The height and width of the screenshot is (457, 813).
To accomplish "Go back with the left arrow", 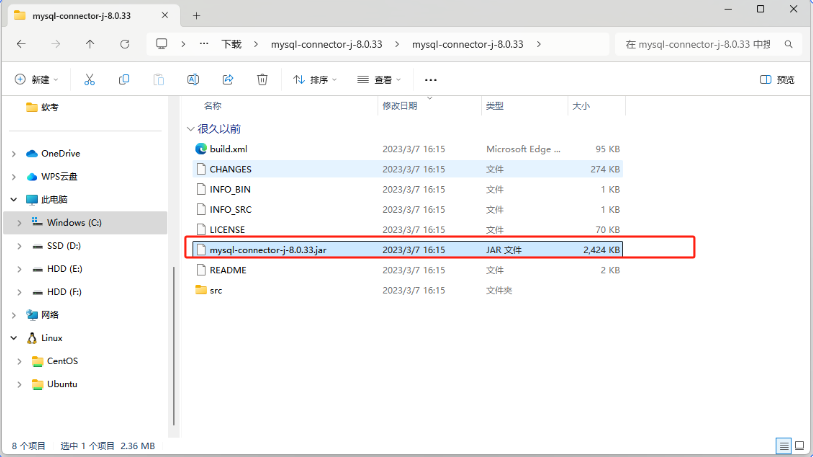I will tap(21, 44).
